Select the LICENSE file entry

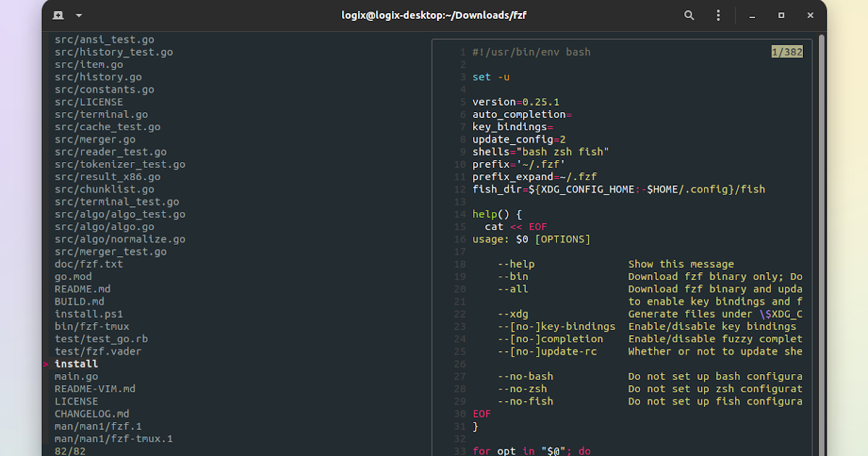pos(76,401)
